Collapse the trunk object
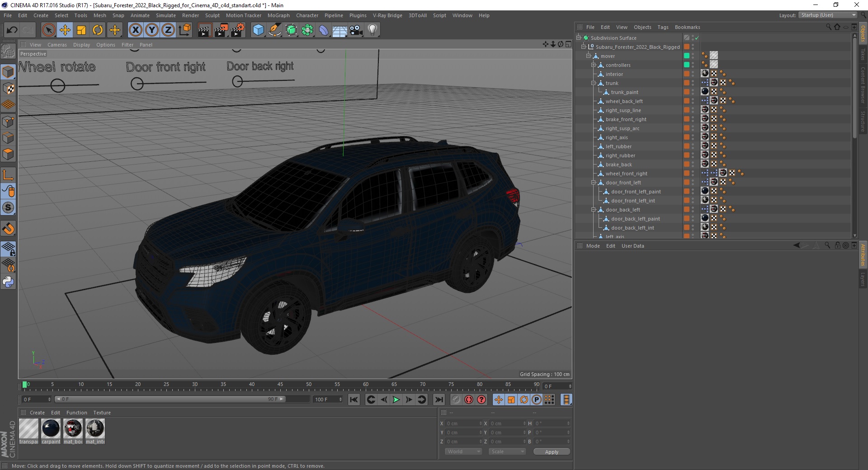The height and width of the screenshot is (470, 868). [594, 83]
